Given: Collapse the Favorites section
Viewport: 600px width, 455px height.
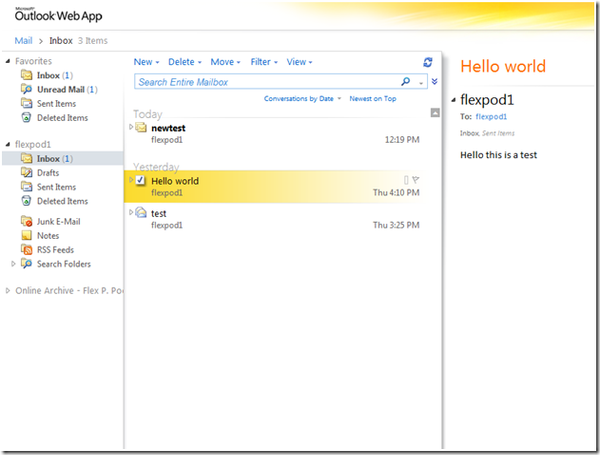Looking at the screenshot, I should 8,62.
